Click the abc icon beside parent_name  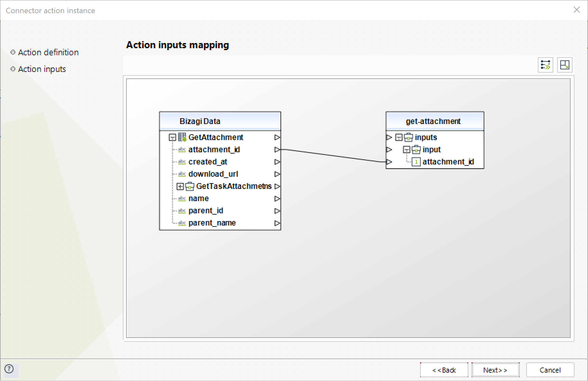[182, 223]
